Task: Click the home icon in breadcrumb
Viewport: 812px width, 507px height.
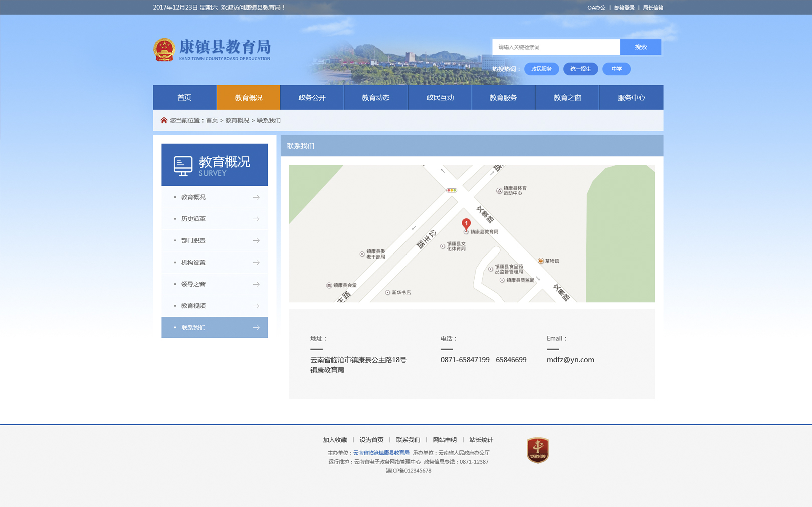Action: click(164, 120)
